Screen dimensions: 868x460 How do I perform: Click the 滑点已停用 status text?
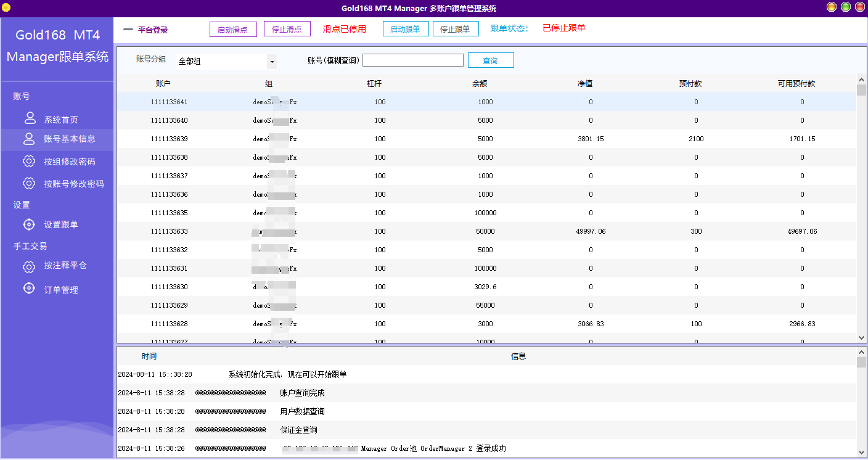[345, 29]
